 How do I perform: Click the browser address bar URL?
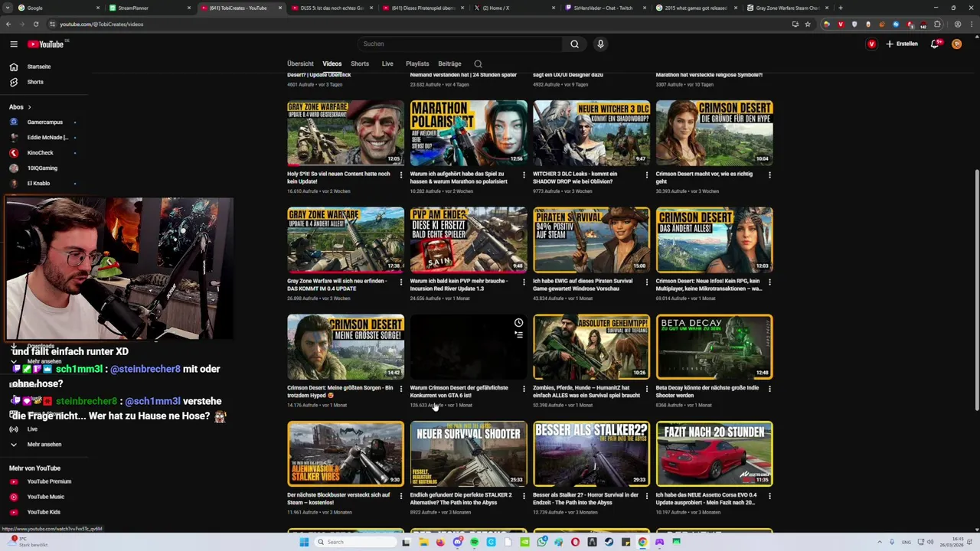point(102,24)
